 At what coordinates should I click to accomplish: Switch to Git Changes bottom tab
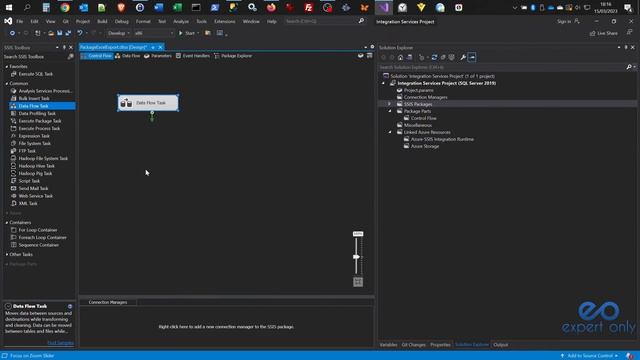tap(413, 345)
